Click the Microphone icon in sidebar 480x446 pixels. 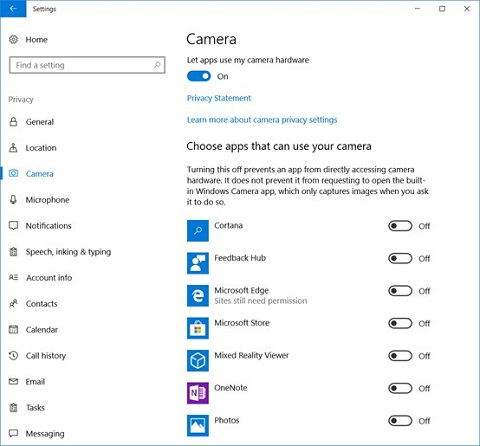(x=13, y=199)
